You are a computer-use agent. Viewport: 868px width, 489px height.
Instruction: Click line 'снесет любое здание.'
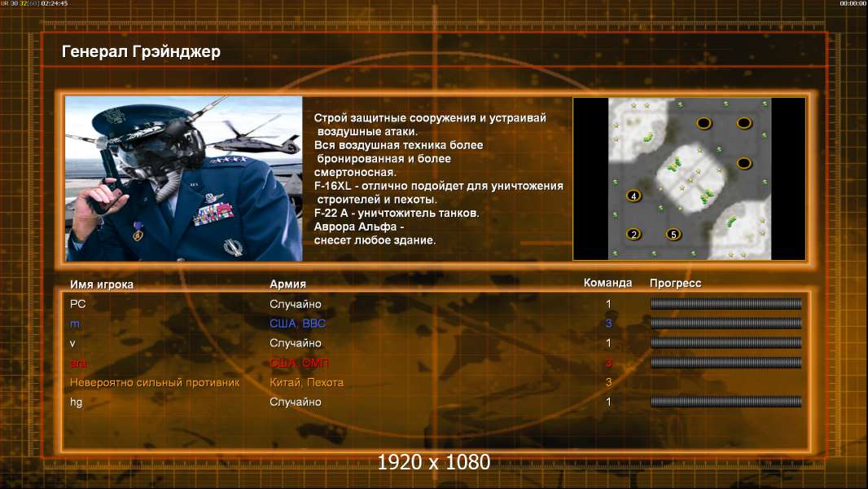375,240
